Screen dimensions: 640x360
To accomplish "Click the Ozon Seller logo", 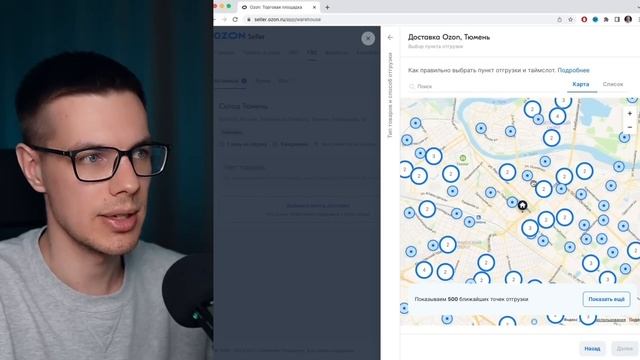I will click(239, 36).
